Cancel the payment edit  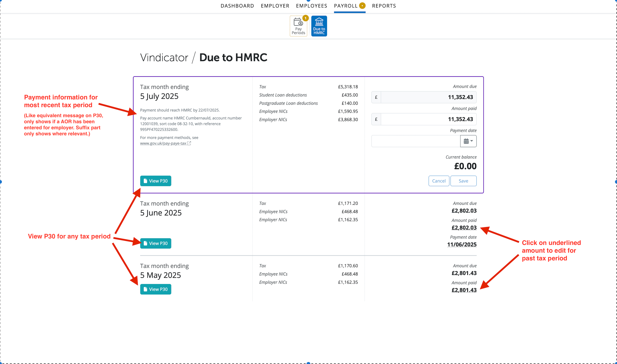tap(439, 181)
